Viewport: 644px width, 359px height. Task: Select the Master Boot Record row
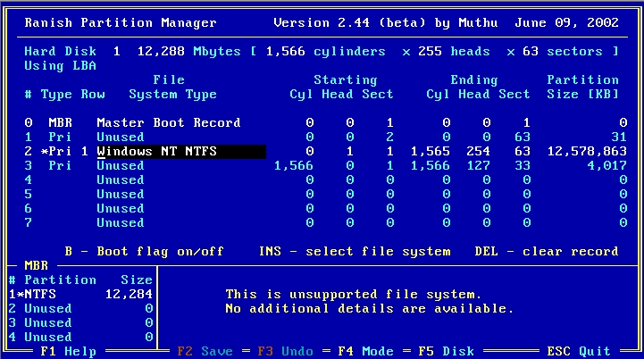[326, 123]
